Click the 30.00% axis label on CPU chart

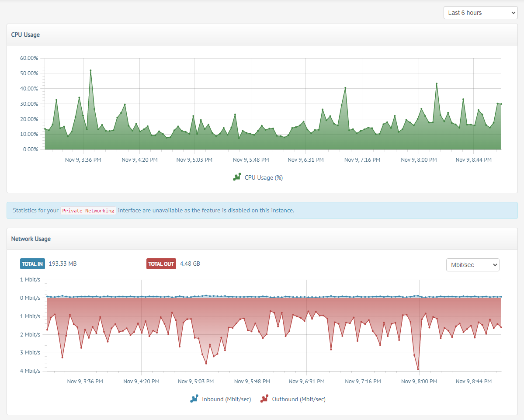tap(29, 104)
